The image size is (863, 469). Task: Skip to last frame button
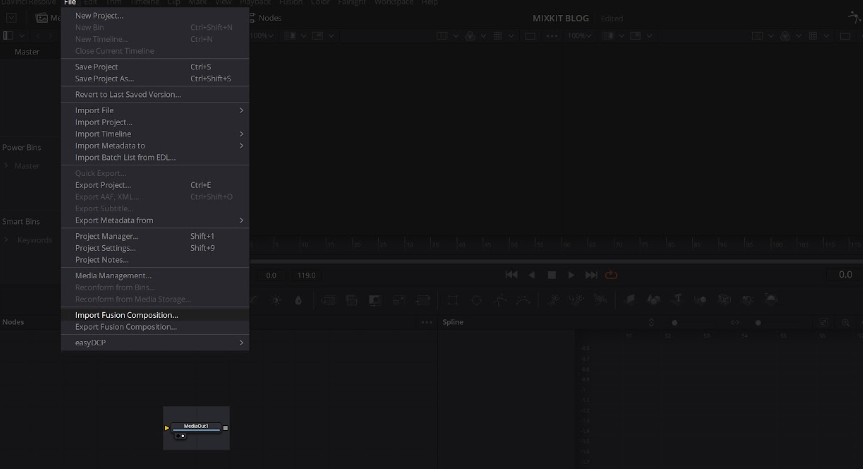tap(591, 275)
